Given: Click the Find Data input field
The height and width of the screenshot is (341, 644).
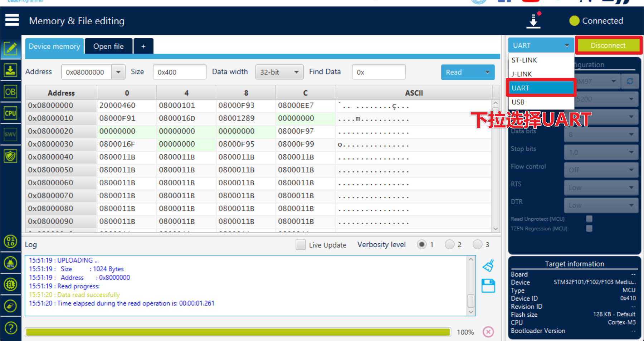Looking at the screenshot, I should click(379, 72).
